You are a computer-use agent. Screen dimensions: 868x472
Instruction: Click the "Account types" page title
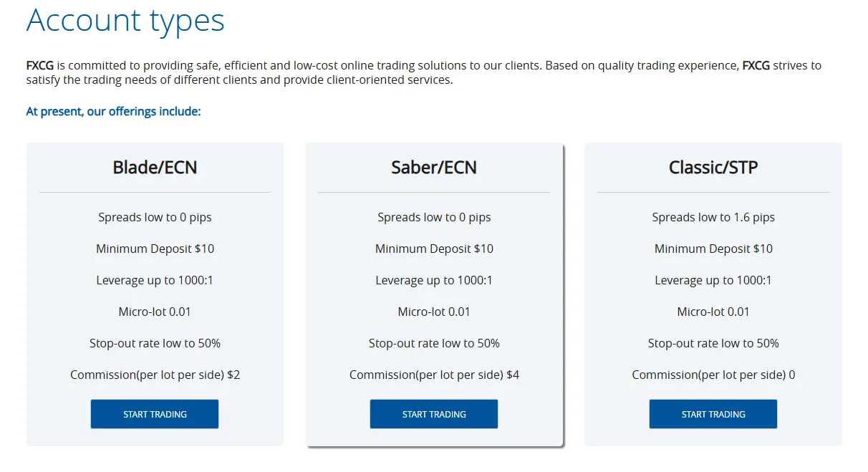[x=125, y=20]
